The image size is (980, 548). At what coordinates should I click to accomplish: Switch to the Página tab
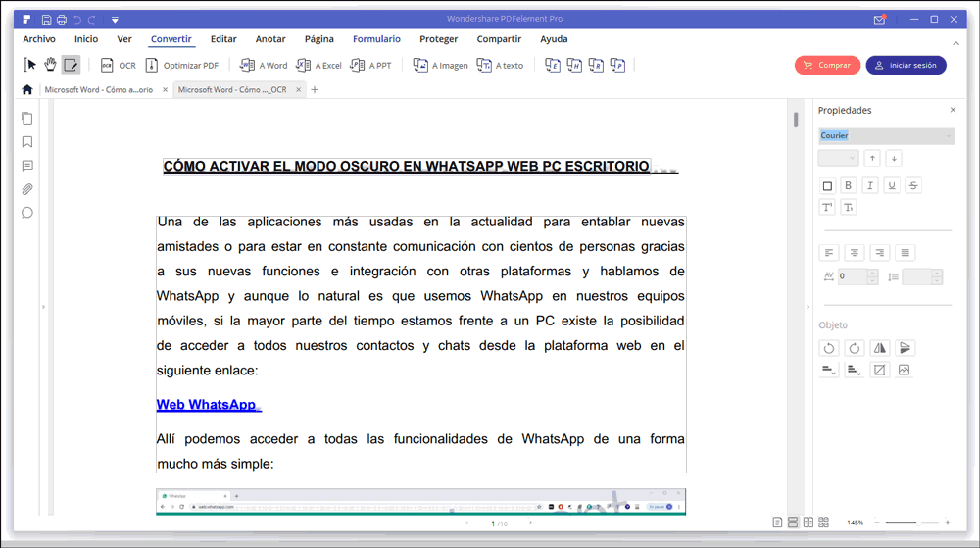pos(319,39)
